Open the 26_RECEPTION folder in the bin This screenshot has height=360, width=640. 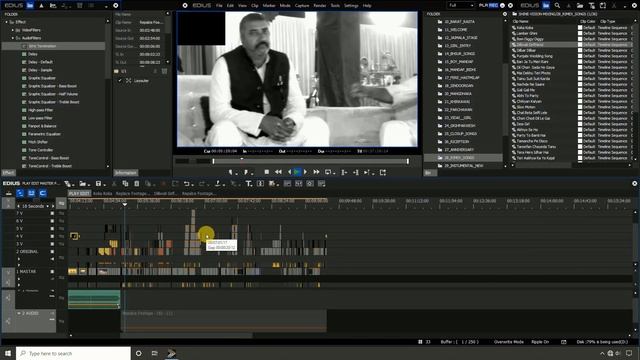coord(456,142)
